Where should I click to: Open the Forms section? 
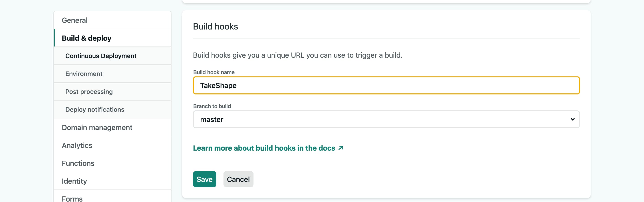coord(112,196)
